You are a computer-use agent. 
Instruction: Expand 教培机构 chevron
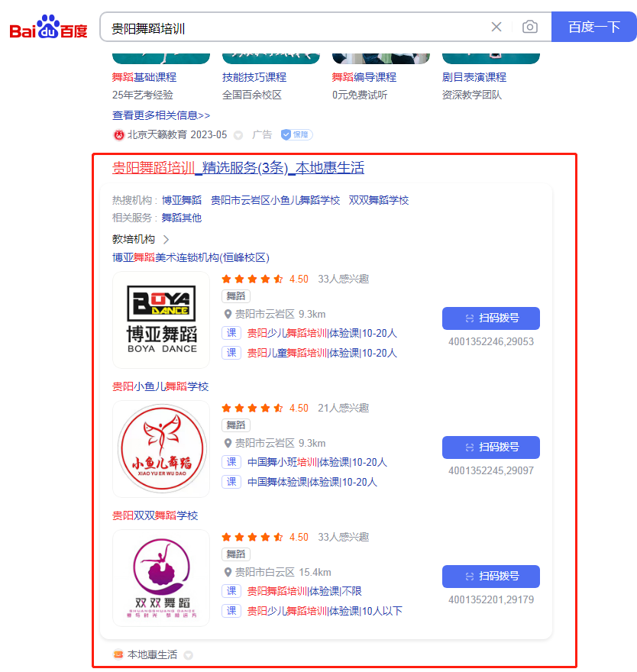click(167, 240)
